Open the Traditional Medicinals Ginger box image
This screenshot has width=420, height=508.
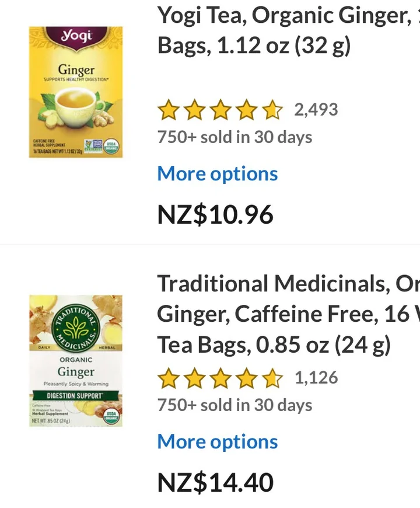click(76, 360)
